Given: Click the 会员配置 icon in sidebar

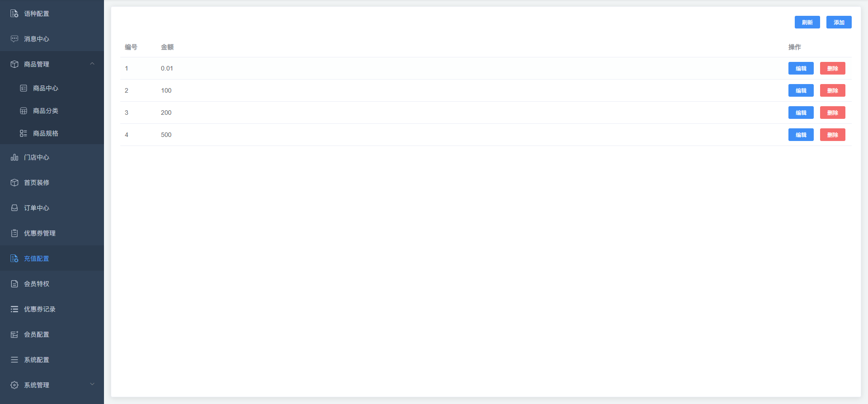Looking at the screenshot, I should (x=14, y=334).
